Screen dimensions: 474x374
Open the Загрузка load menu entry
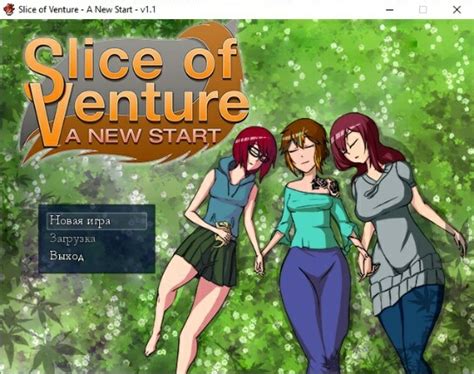73,239
